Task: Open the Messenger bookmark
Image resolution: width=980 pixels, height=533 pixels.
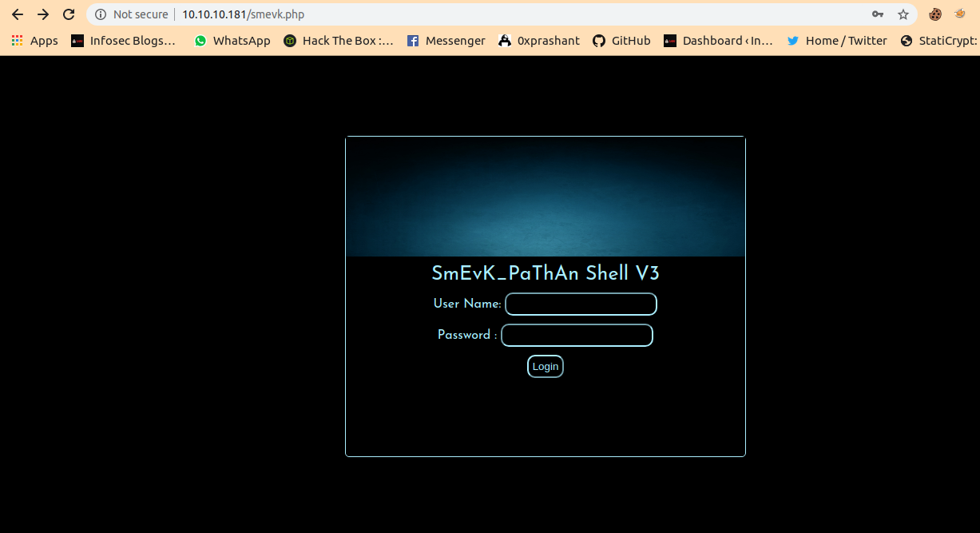Action: click(413, 40)
